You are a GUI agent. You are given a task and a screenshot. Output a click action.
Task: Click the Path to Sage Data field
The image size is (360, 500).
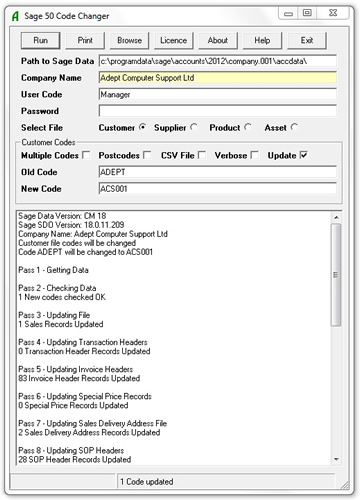tap(218, 61)
